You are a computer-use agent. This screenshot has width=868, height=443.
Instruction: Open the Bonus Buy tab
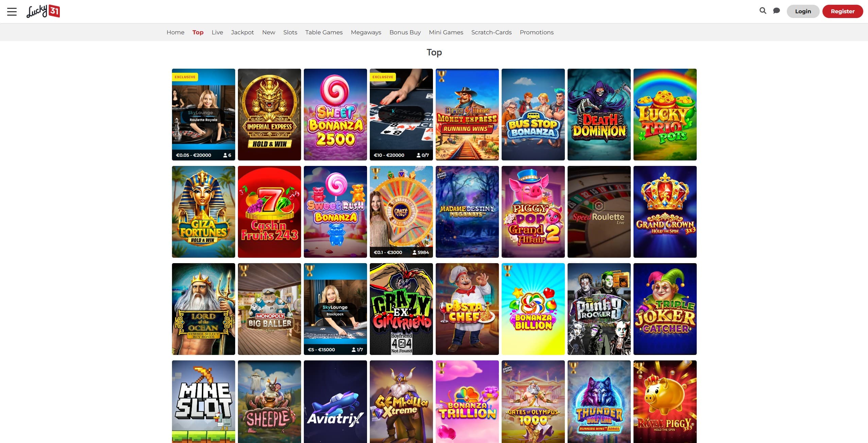click(x=405, y=32)
